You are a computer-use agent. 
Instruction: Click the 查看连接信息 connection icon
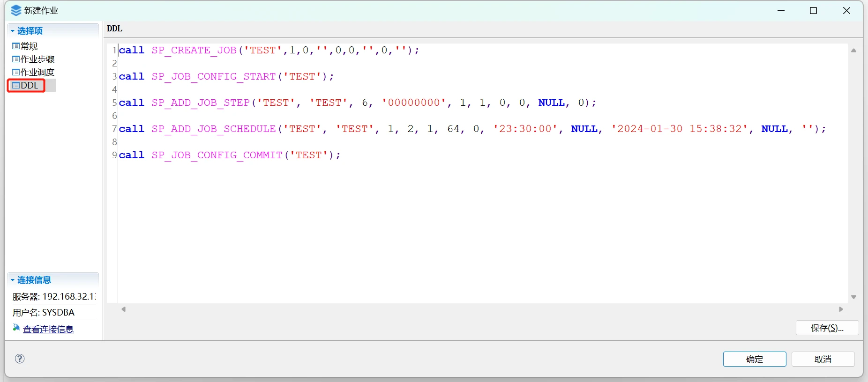click(x=16, y=328)
